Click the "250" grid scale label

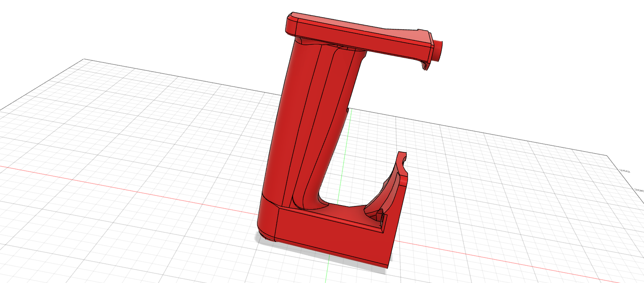click(625, 171)
